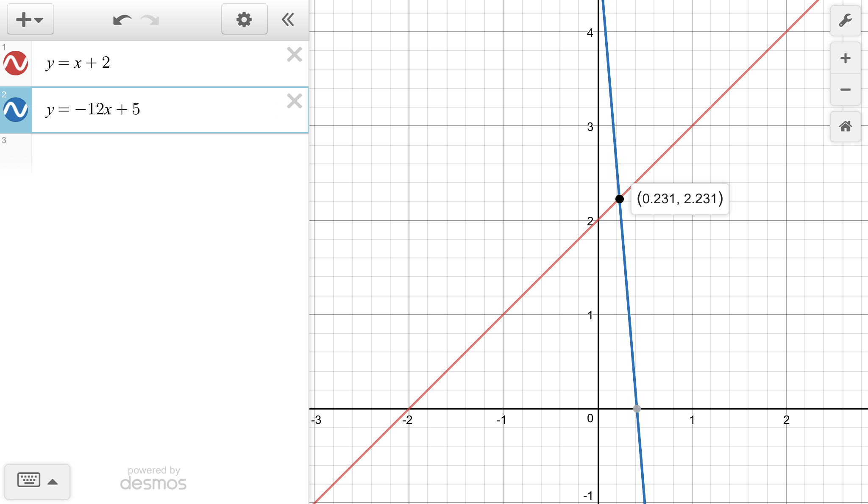Reset to default viewport home
Screen dimensions: 868x504
point(845,126)
